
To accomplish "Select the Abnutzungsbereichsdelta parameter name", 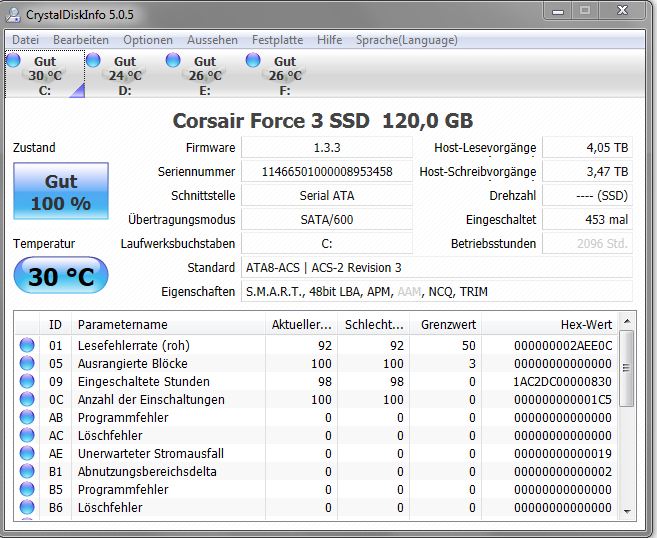I will (147, 471).
